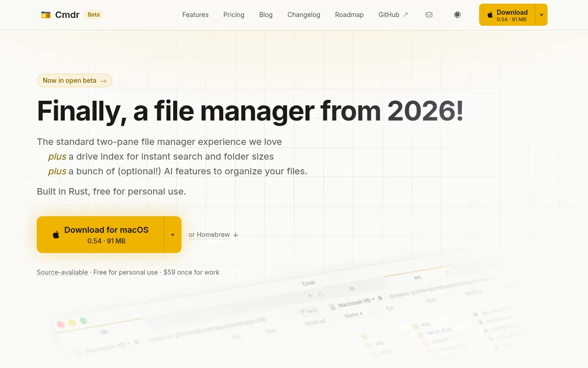Toggle the light/dark theme icon
Image resolution: width=588 pixels, height=368 pixels.
[x=458, y=15]
